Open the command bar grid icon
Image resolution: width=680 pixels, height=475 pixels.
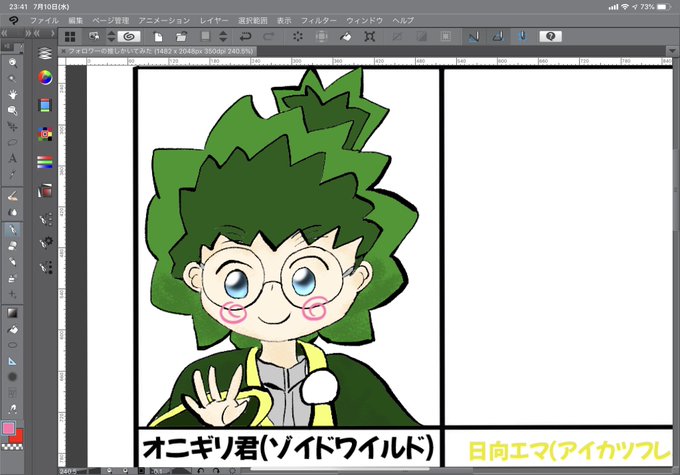pyautogui.click(x=70, y=37)
